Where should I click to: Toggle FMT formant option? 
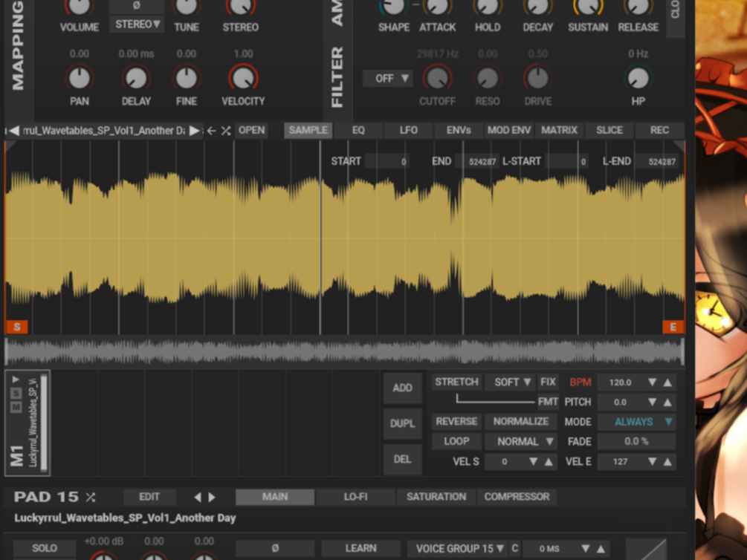click(x=548, y=402)
